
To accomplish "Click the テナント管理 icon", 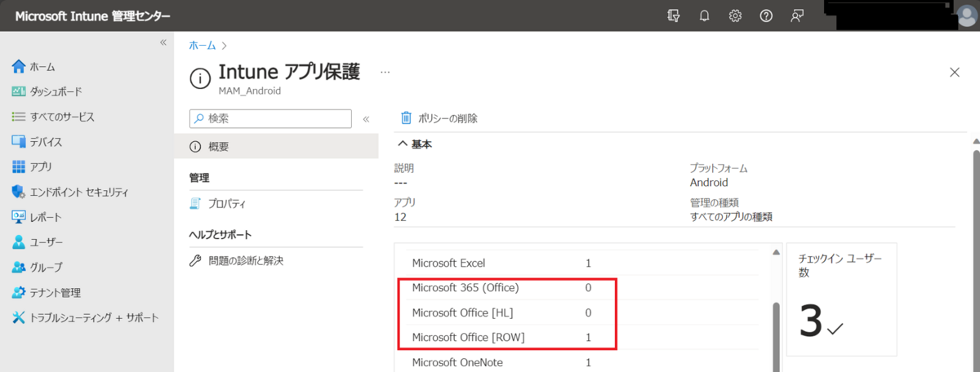I will pos(19,293).
